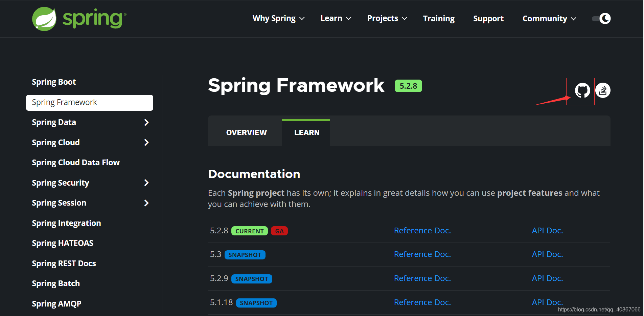Image resolution: width=644 pixels, height=316 pixels.
Task: Expand the Community dropdown menu
Action: (x=549, y=19)
